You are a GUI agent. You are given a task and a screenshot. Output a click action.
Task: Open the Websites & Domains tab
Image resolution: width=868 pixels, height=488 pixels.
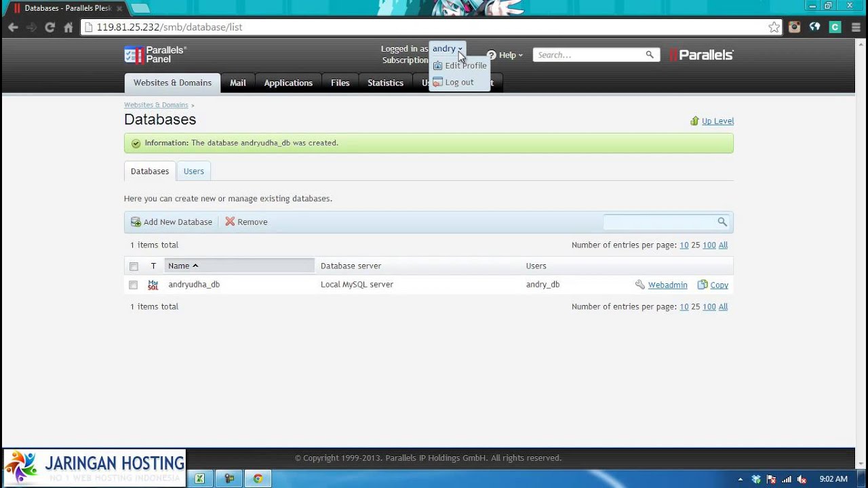click(172, 83)
